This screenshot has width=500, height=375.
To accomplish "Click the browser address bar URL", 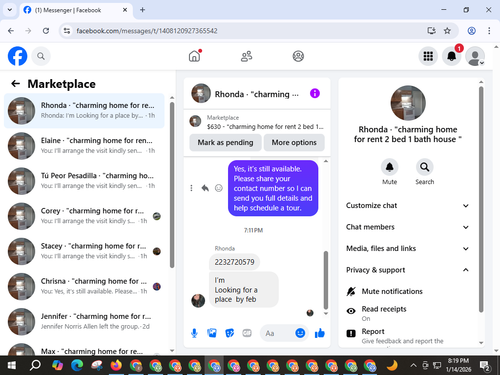I will (x=147, y=31).
